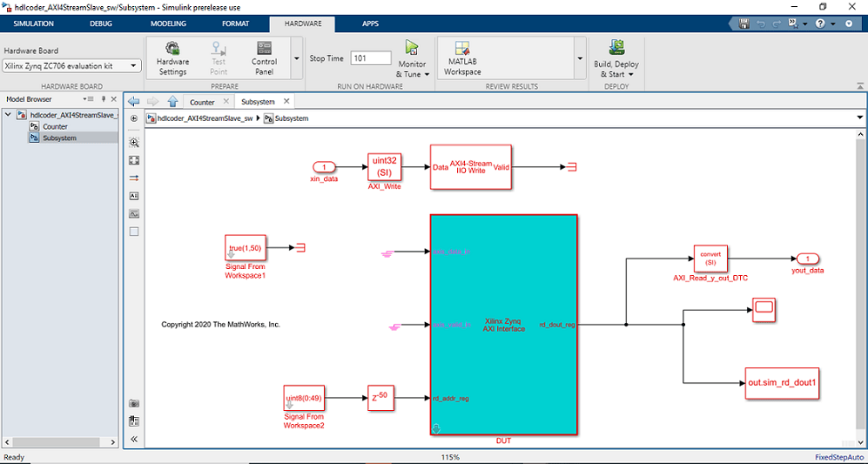Select the cyan DUT subsystem block

[504, 325]
